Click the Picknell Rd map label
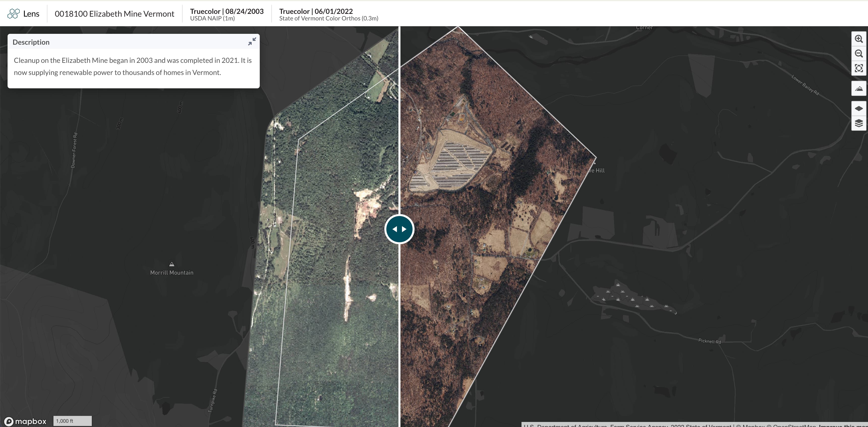 tap(709, 341)
